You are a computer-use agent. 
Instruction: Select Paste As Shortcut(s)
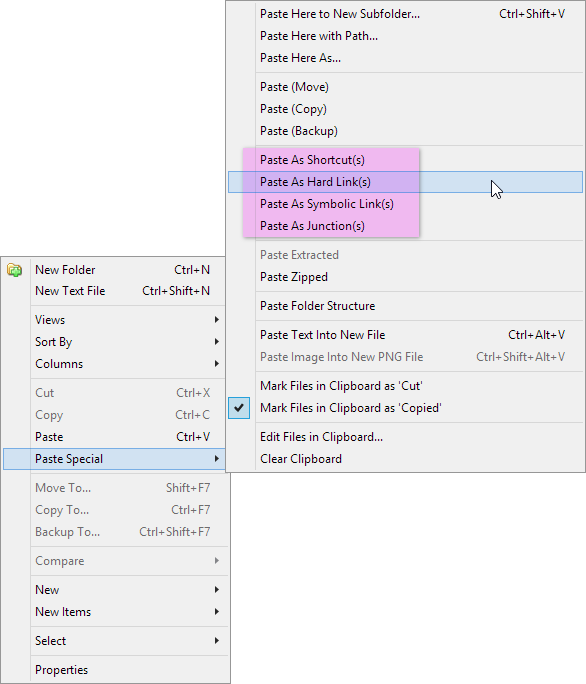tap(405, 160)
